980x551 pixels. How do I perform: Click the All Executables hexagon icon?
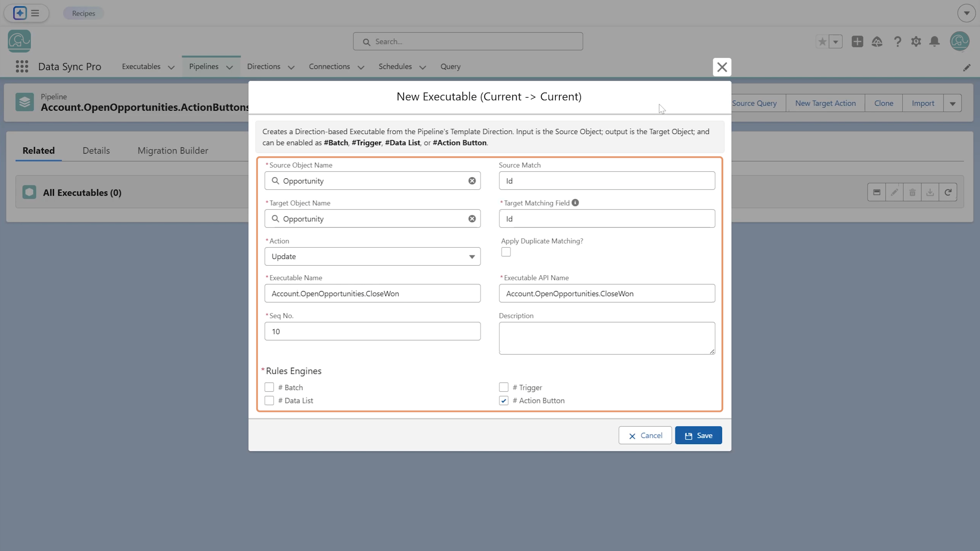point(29,192)
